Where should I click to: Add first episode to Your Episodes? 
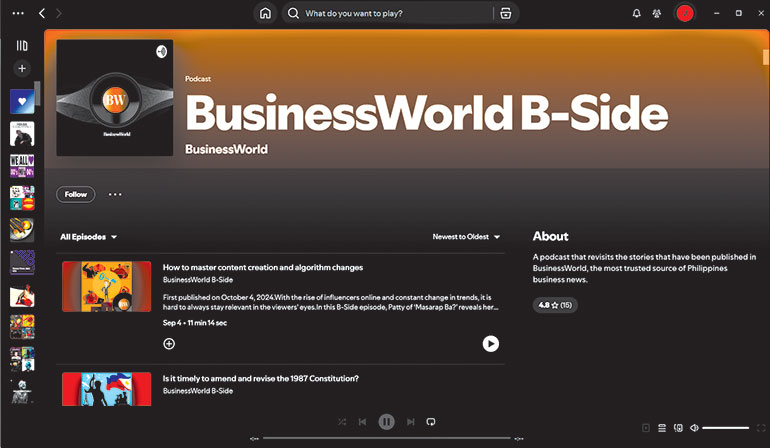click(169, 343)
